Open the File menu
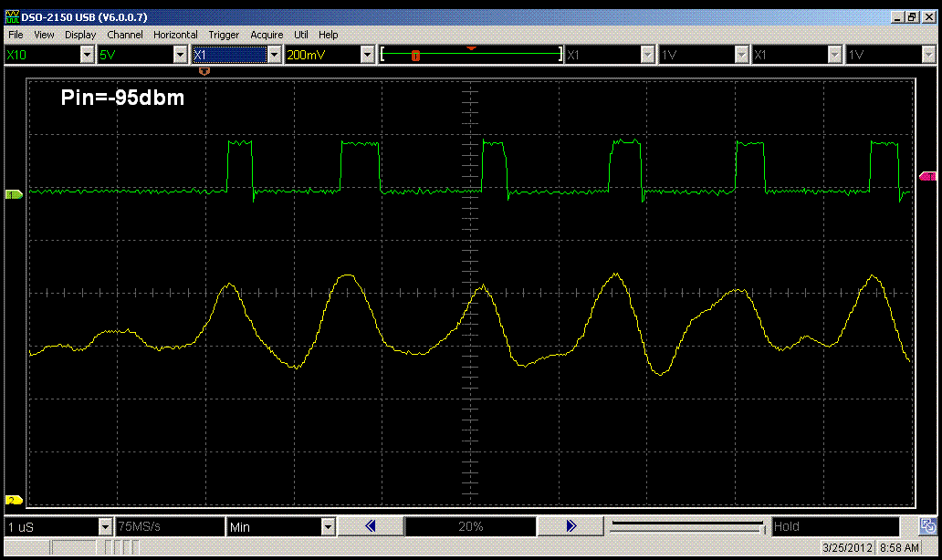The height and width of the screenshot is (560, 942). [x=16, y=35]
